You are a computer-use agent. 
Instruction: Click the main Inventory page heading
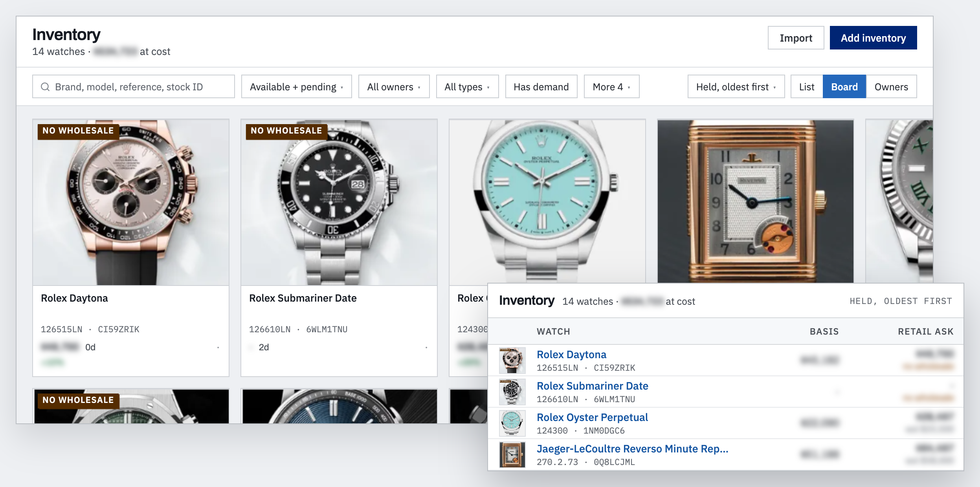pyautogui.click(x=66, y=35)
